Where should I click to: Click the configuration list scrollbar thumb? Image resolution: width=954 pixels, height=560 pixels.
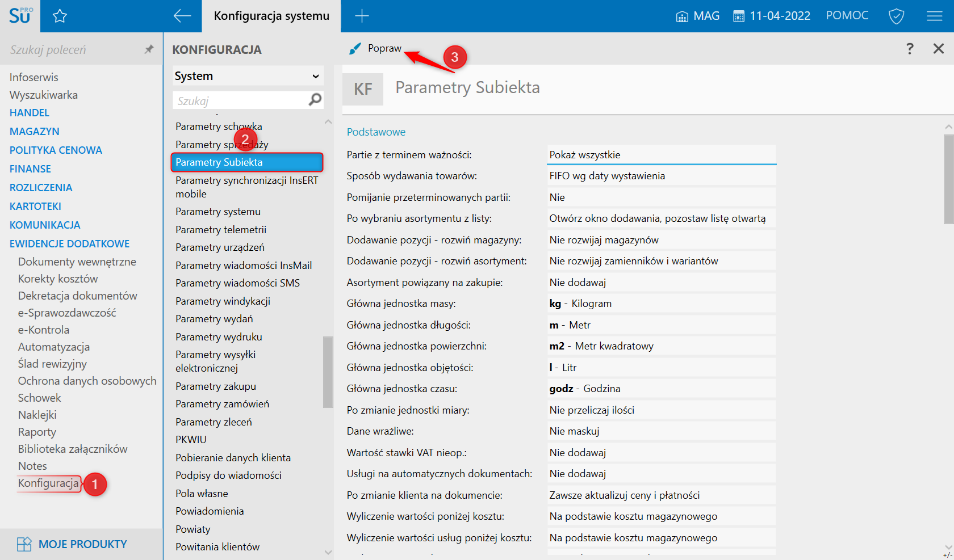(x=328, y=372)
